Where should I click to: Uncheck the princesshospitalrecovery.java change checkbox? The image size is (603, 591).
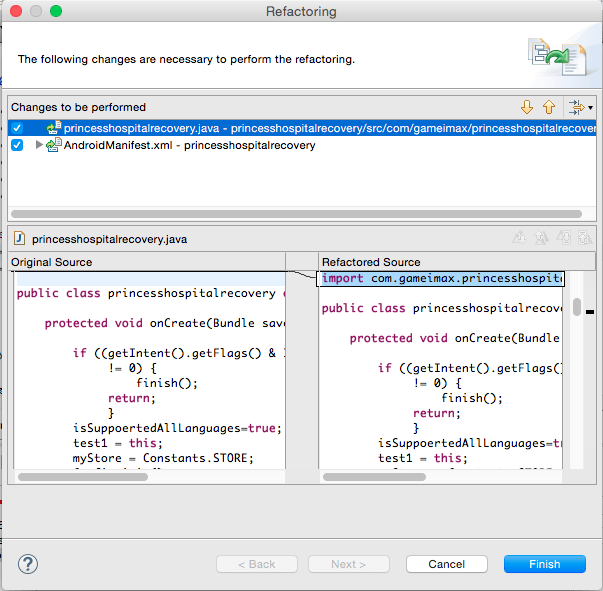point(17,128)
